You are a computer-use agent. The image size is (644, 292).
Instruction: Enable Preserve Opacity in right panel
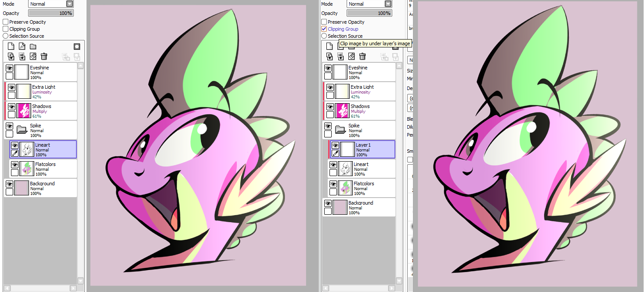point(324,22)
